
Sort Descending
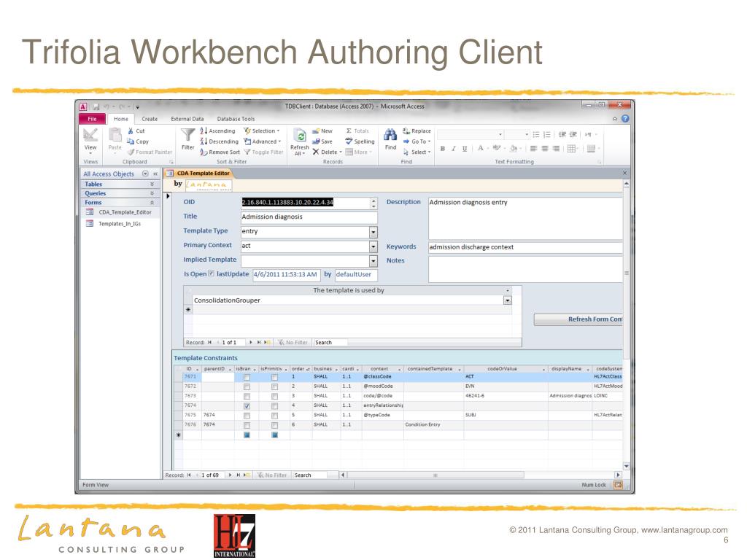tap(219, 141)
